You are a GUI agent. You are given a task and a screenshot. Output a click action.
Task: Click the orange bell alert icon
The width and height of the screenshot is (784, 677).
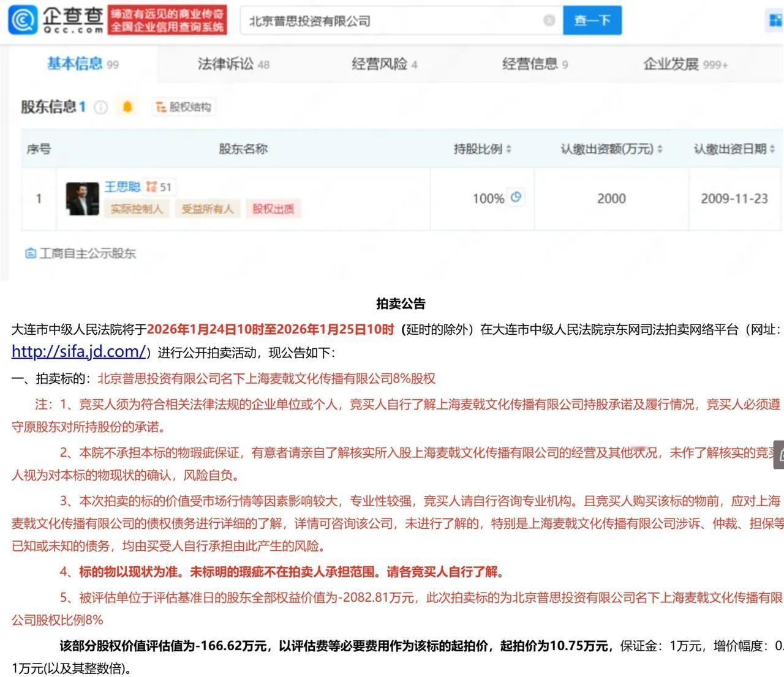pyautogui.click(x=127, y=107)
